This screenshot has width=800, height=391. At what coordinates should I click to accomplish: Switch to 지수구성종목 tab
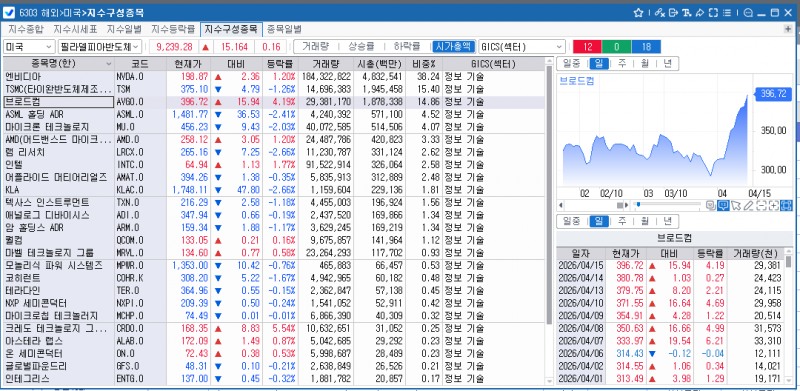point(231,29)
